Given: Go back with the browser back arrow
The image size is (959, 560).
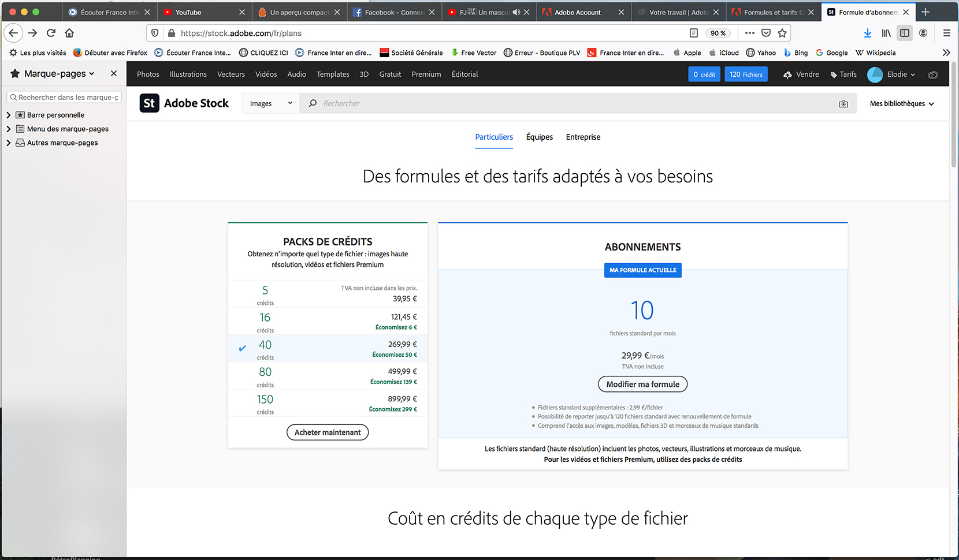Looking at the screenshot, I should coord(14,33).
